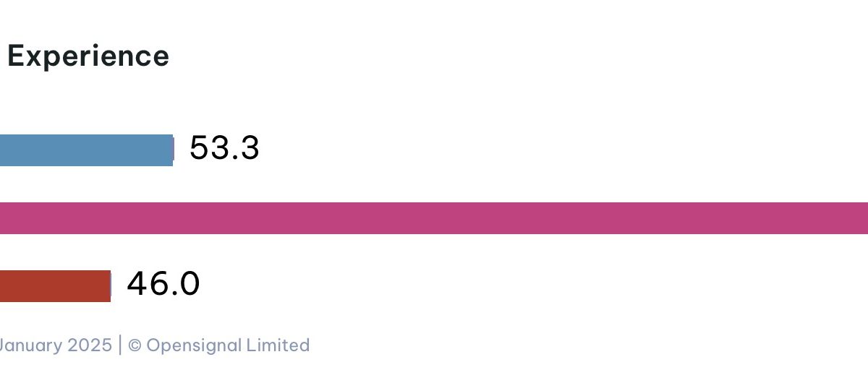Click the blue bar in the chart

click(85, 150)
